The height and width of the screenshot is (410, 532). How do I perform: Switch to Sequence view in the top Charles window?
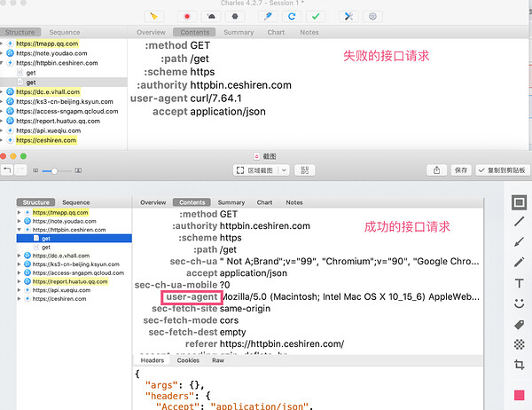click(x=65, y=32)
